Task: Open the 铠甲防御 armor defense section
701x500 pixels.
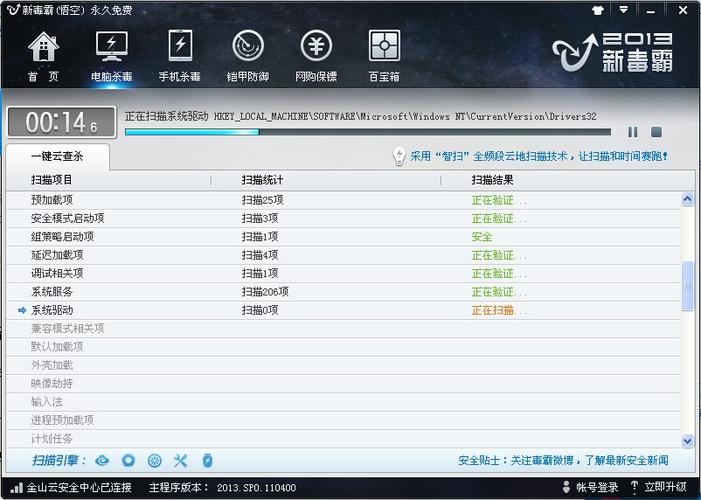Action: (x=248, y=55)
